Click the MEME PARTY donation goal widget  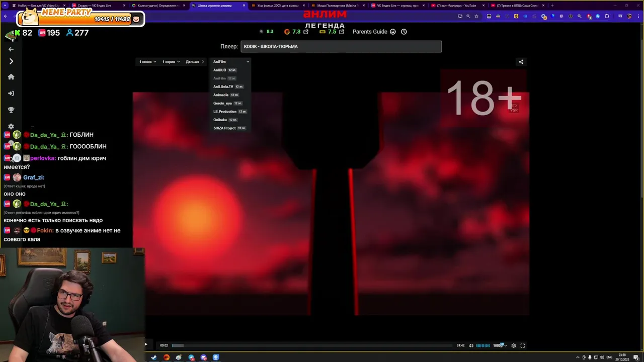pyautogui.click(x=80, y=17)
